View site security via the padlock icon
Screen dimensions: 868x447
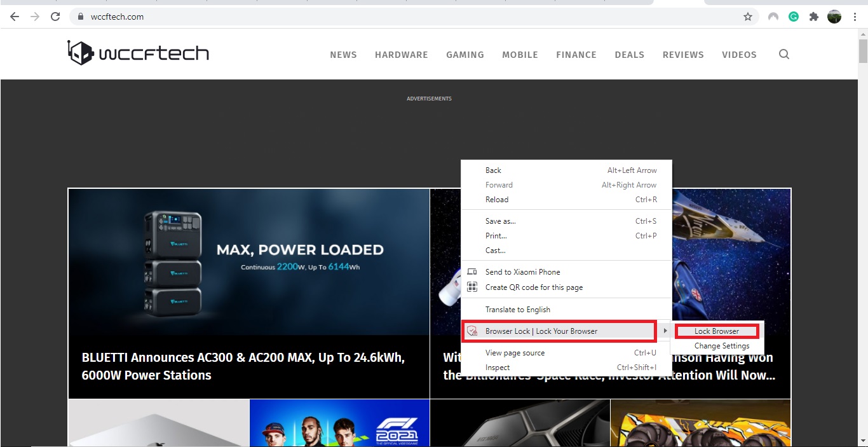tap(80, 17)
